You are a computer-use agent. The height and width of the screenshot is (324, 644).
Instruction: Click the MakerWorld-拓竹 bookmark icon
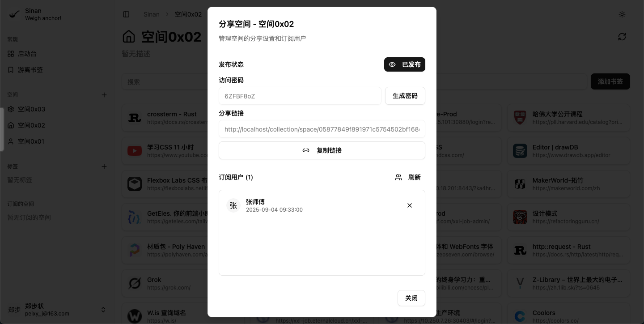[520, 184]
